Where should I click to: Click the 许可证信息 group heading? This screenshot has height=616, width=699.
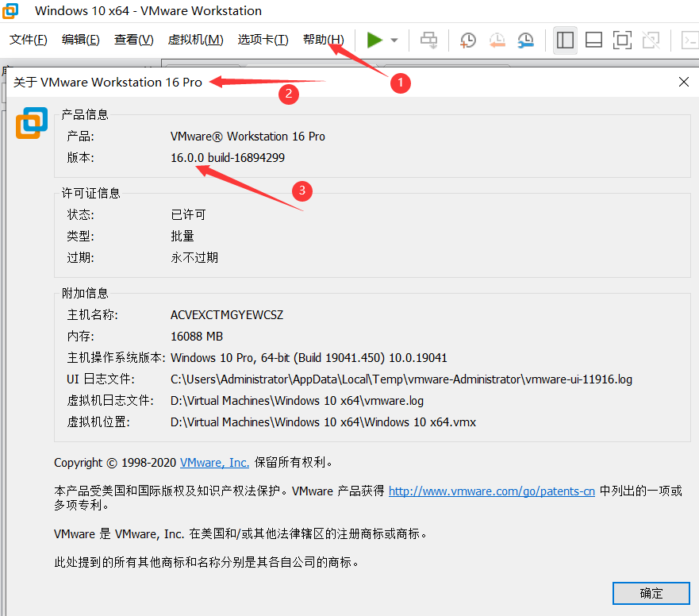coord(91,193)
